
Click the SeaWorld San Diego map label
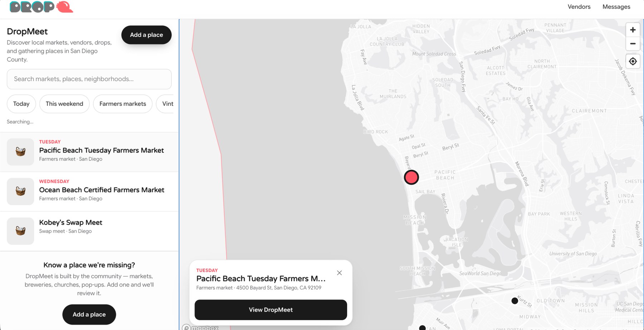pyautogui.click(x=480, y=274)
